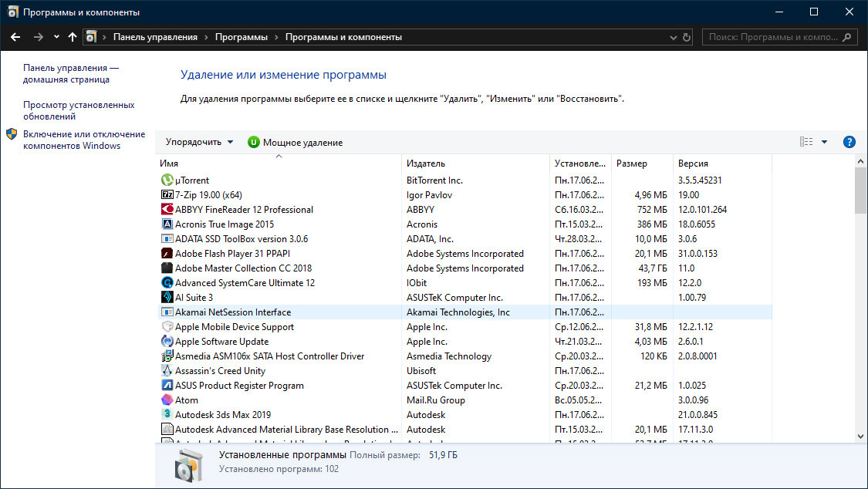Click the ASUS Product Register Program icon

[167, 386]
